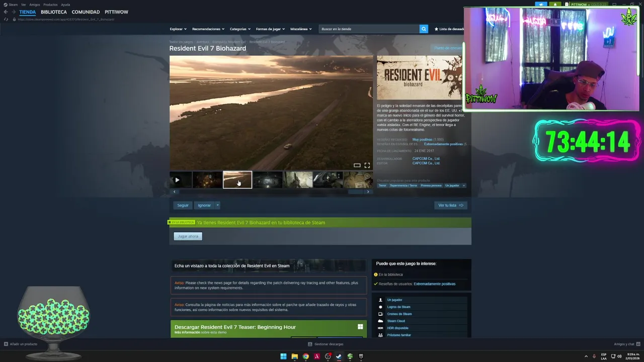The image size is (644, 362).
Task: Open File Explorer from the taskbar
Action: coord(294,356)
